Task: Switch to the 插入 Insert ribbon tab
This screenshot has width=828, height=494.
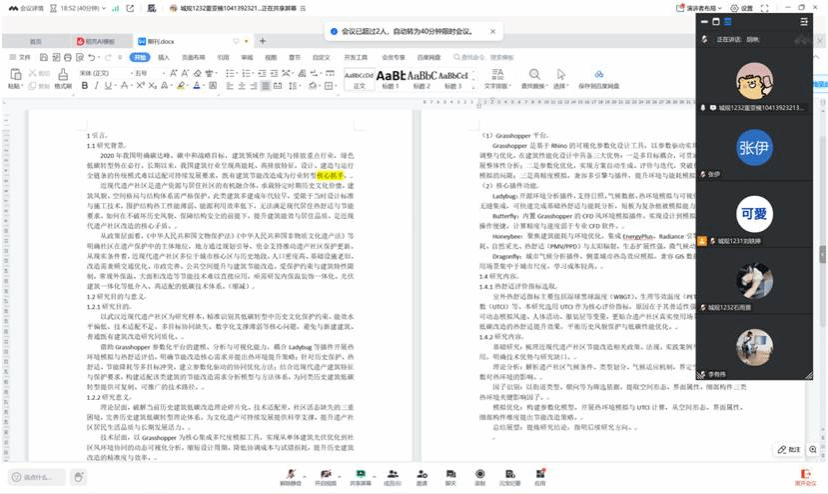Action: [x=164, y=57]
